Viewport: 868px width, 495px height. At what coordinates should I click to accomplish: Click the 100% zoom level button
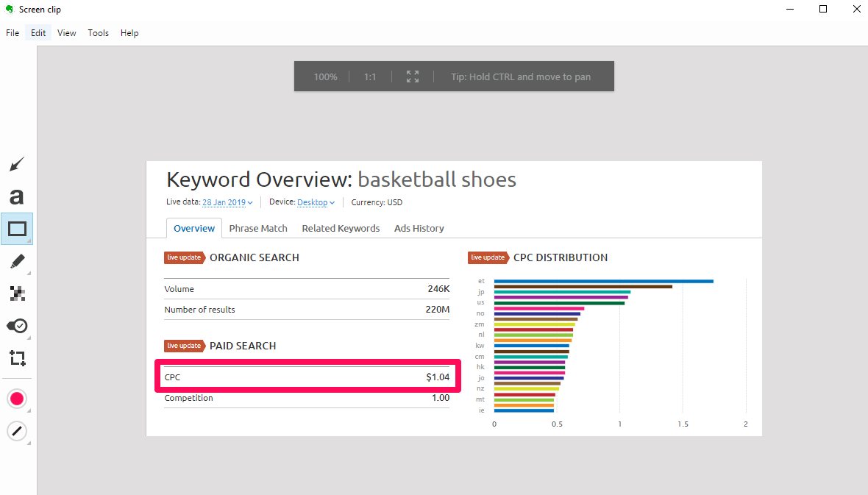click(325, 76)
